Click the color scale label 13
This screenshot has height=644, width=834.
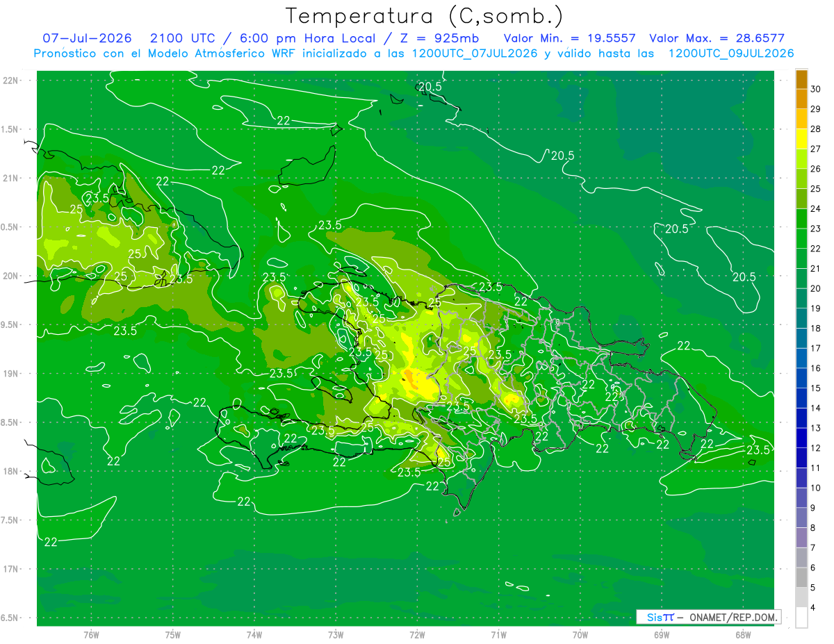815,428
